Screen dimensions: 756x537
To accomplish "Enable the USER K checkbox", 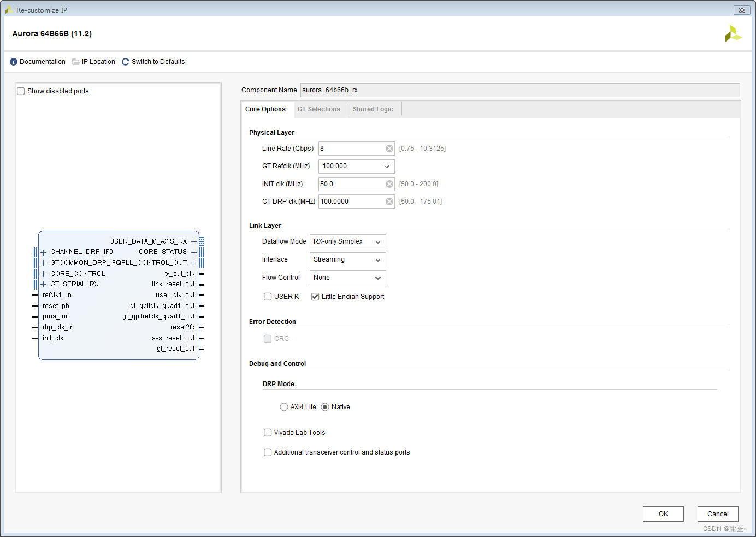I will [268, 297].
